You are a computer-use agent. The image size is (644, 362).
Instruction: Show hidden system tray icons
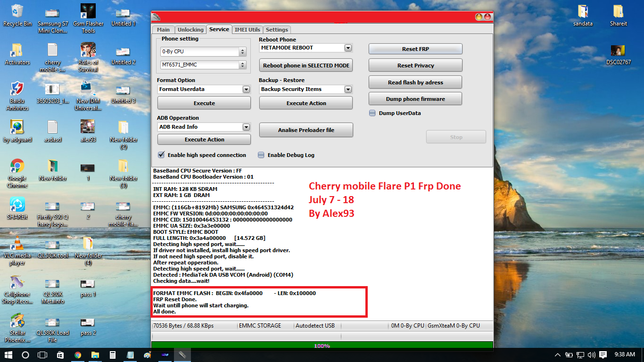coord(558,355)
